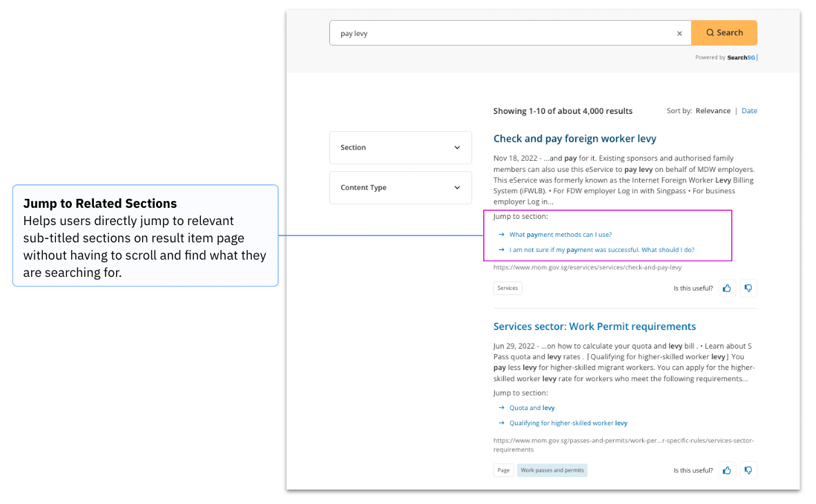Image resolution: width=816 pixels, height=504 pixels.
Task: Open the Check and pay foreign worker levy result
Action: (574, 138)
